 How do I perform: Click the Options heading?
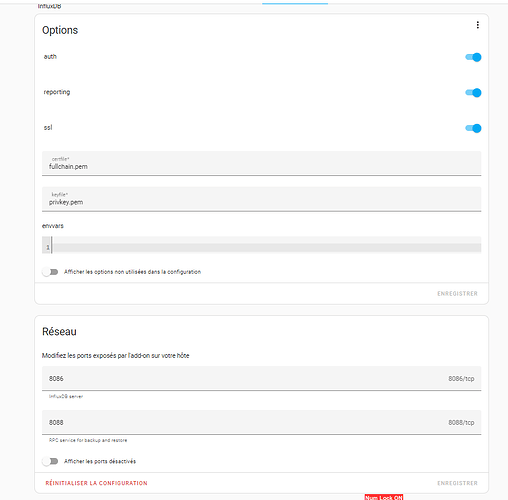pyautogui.click(x=60, y=30)
